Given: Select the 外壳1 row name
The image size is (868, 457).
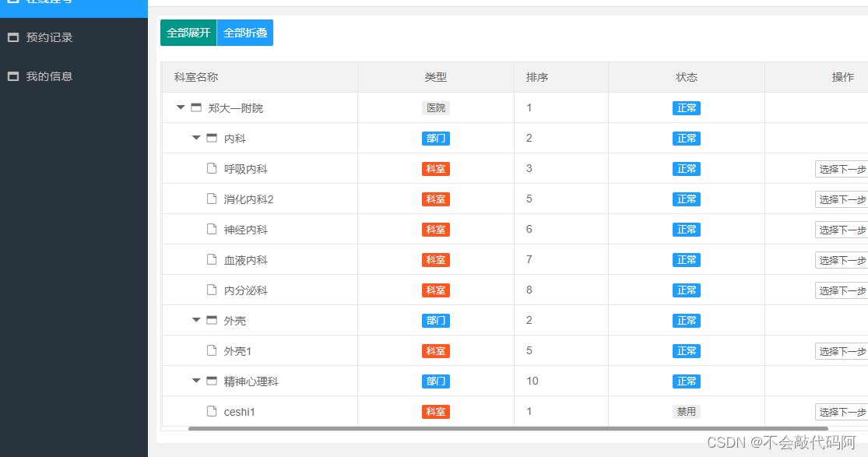Looking at the screenshot, I should tap(237, 351).
